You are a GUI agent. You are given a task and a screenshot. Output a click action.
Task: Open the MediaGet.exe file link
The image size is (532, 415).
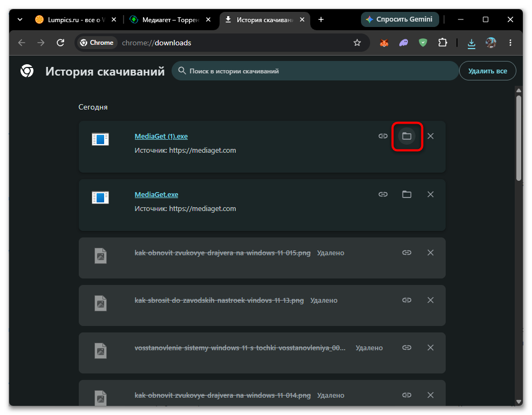click(156, 195)
